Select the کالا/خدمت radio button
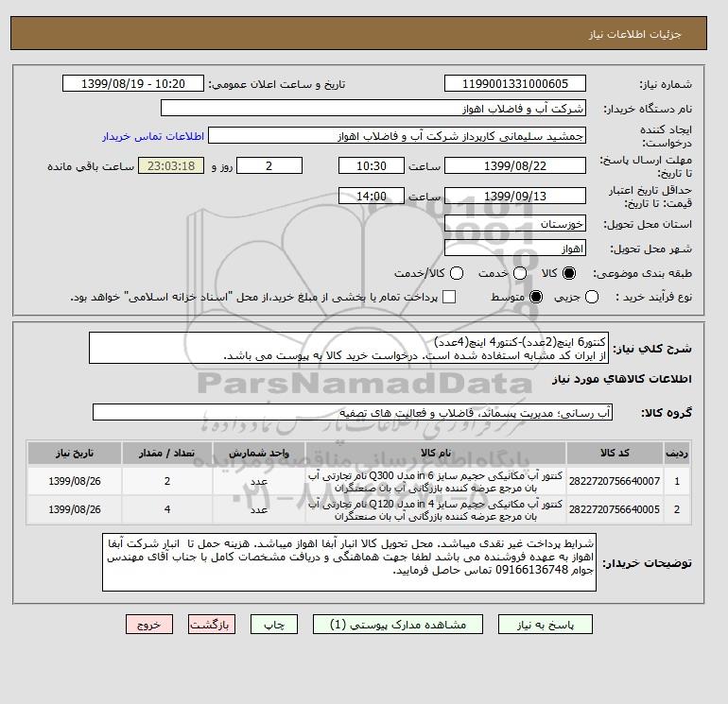 tap(457, 273)
